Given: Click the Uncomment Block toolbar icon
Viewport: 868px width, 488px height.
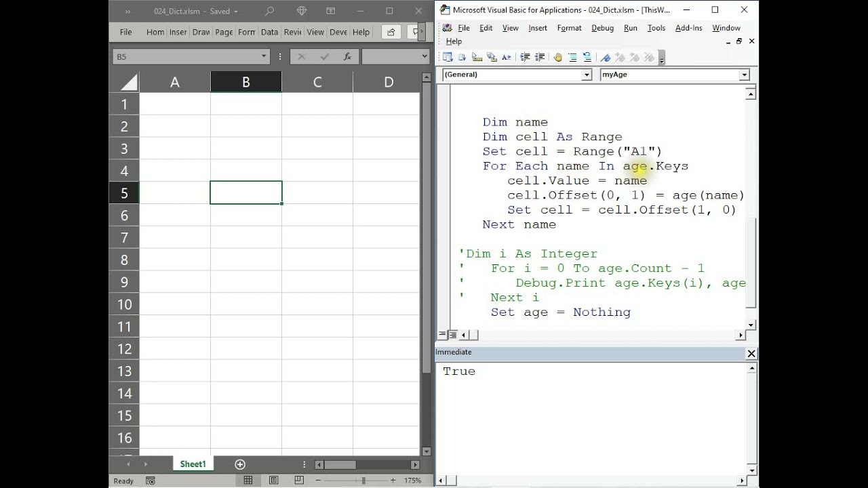Looking at the screenshot, I should tap(587, 58).
